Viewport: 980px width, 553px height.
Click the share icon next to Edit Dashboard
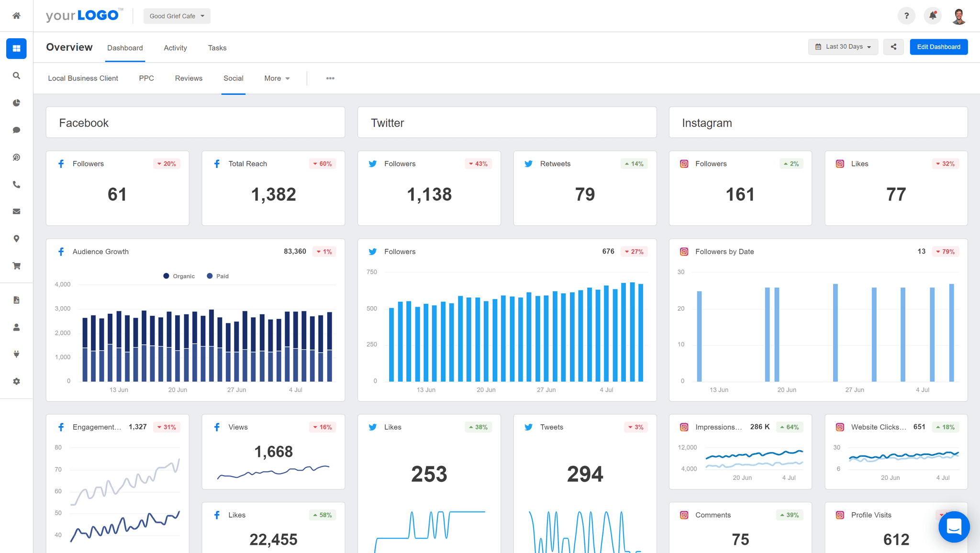893,46
